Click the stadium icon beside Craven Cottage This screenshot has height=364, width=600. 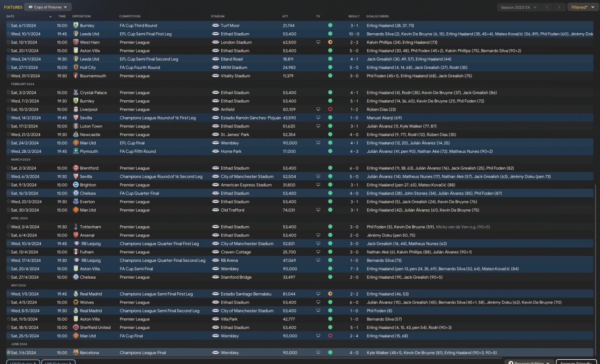[x=216, y=252]
